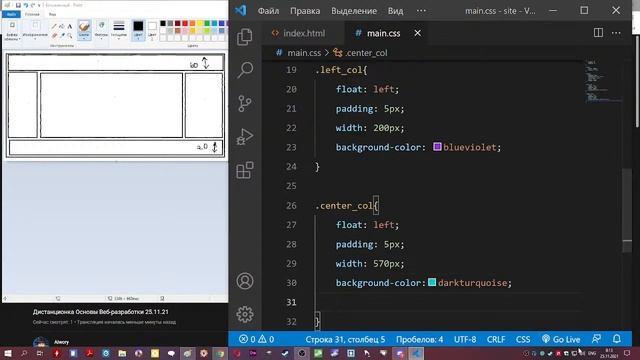This screenshot has width=640, height=360.
Task: Pick yellow from the Paint palette
Action: pyautogui.click(x=200, y=23)
